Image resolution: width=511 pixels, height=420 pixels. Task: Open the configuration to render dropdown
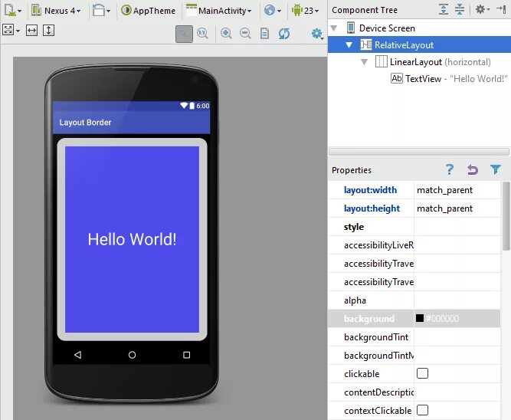point(13,11)
